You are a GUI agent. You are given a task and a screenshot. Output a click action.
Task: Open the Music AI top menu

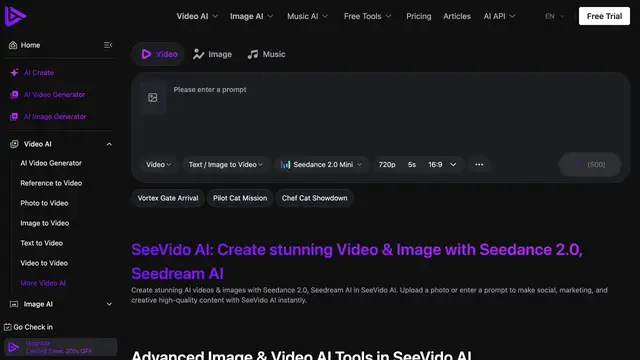[307, 16]
